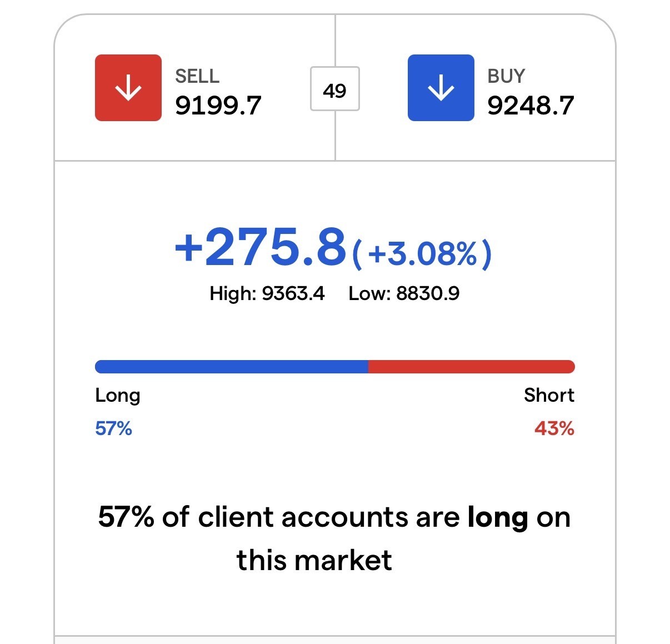This screenshot has width=670, height=644.
Task: Click the bold word "long" in summary
Action: [x=497, y=518]
